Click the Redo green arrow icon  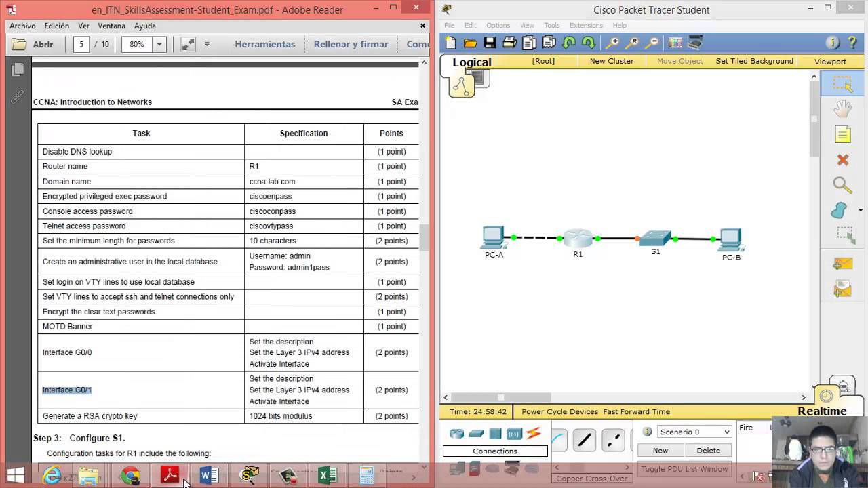tap(588, 43)
